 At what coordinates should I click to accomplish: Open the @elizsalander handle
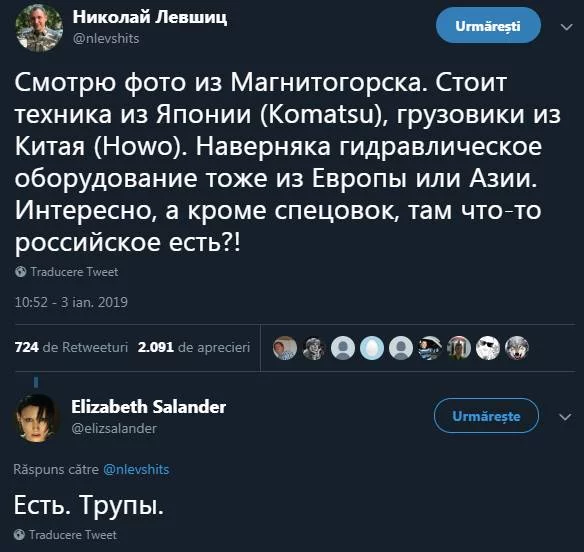tap(114, 428)
